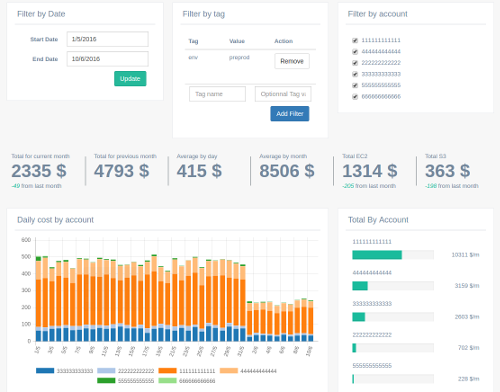Click progress bar for account 444444444444
The width and height of the screenshot is (500, 392).
393,286
